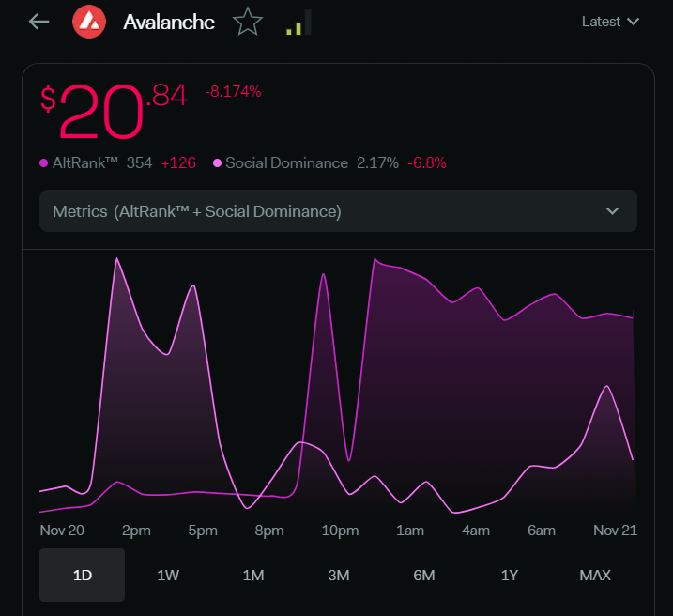The width and height of the screenshot is (673, 616).
Task: Click the 5pm axis label
Action: (x=203, y=531)
